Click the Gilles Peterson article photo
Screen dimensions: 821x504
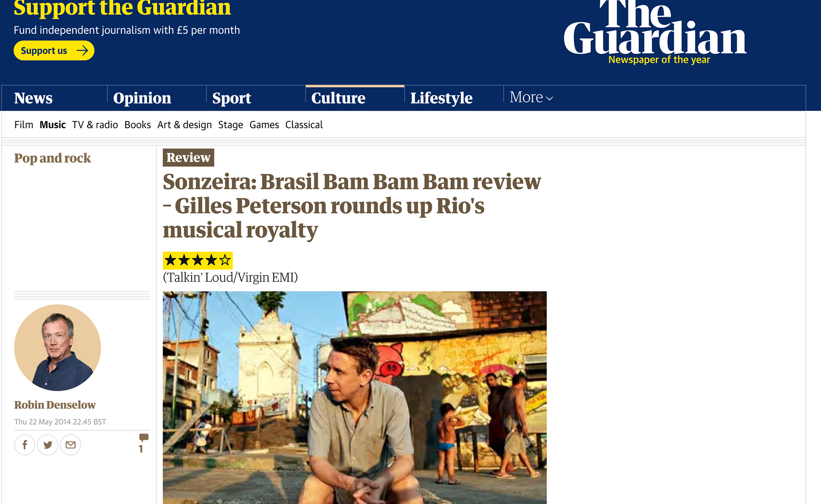[354, 398]
